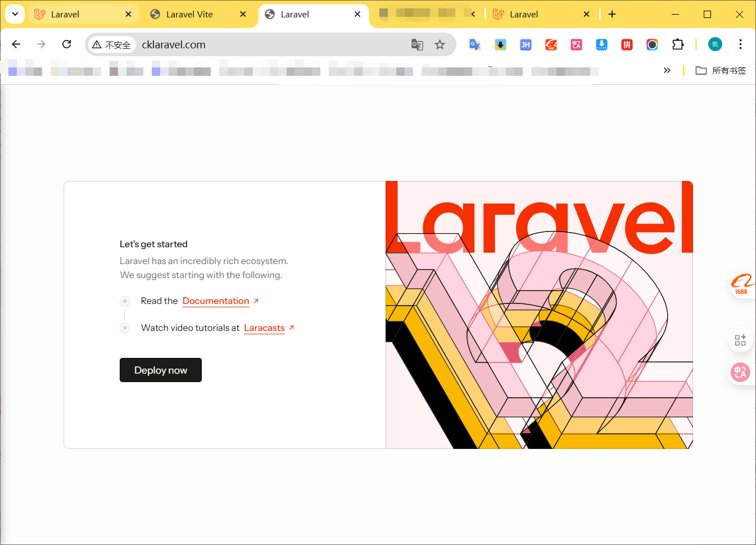Click the floating 1688 side widget
Image resolution: width=756 pixels, height=545 pixels.
741,284
